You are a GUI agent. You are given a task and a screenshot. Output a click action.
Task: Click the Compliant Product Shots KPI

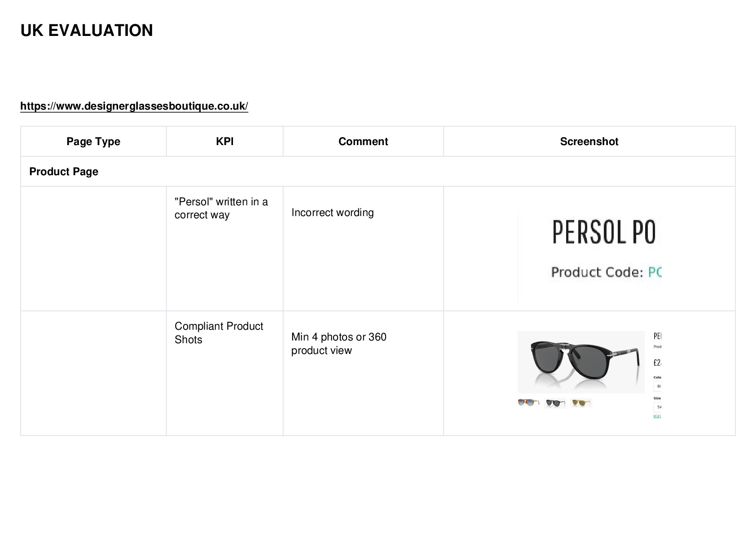coord(219,333)
